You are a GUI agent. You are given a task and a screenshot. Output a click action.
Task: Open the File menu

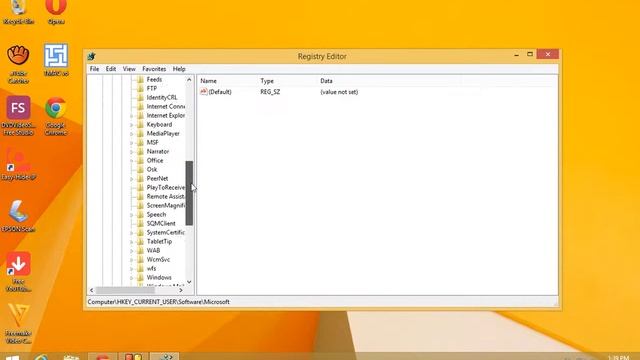coord(94,69)
